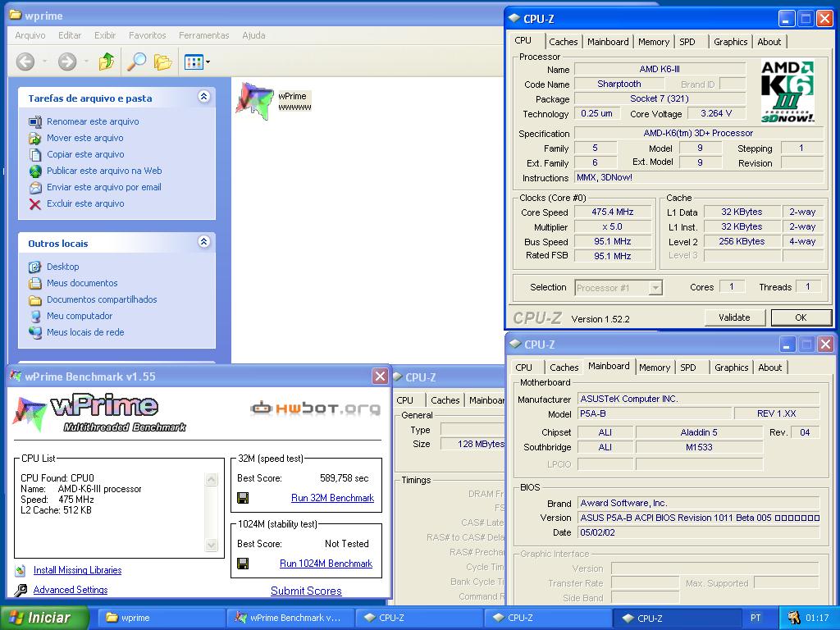Open the Processor #1 Selection combo box
840x630 pixels.
pyautogui.click(x=619, y=288)
